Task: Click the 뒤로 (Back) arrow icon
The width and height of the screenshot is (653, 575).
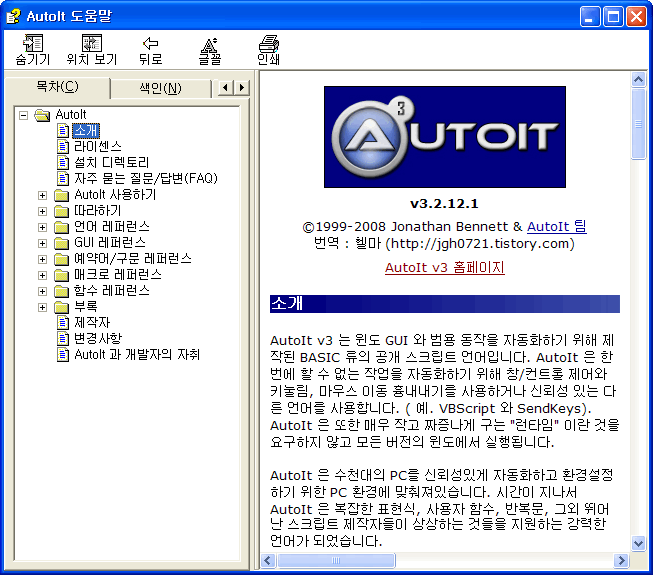Action: pyautogui.click(x=150, y=43)
